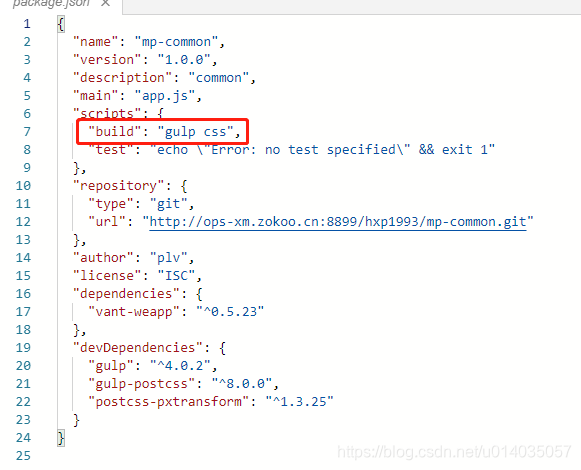The width and height of the screenshot is (581, 470).
Task: Click the "scripts" key
Action: pos(107,113)
